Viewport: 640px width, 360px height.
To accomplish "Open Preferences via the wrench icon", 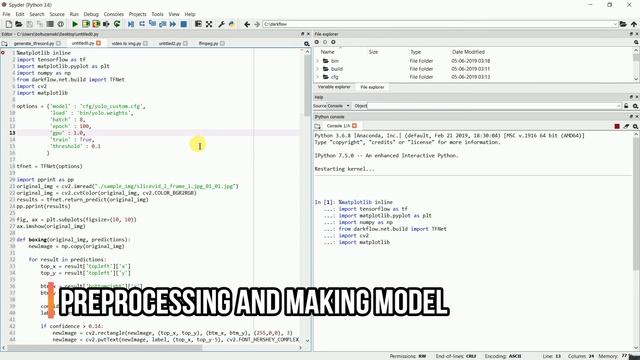I will pyautogui.click(x=221, y=24).
